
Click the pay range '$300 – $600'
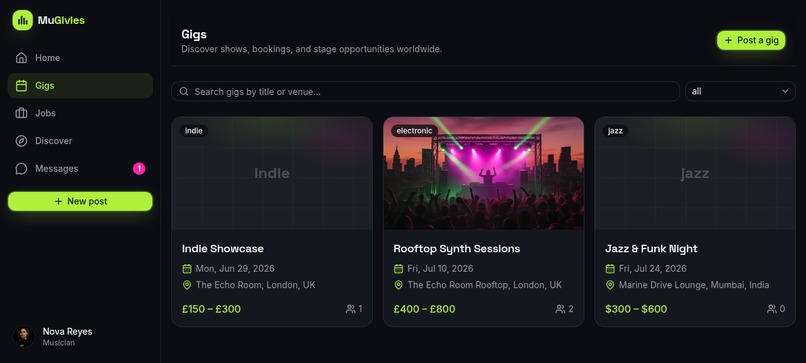636,309
